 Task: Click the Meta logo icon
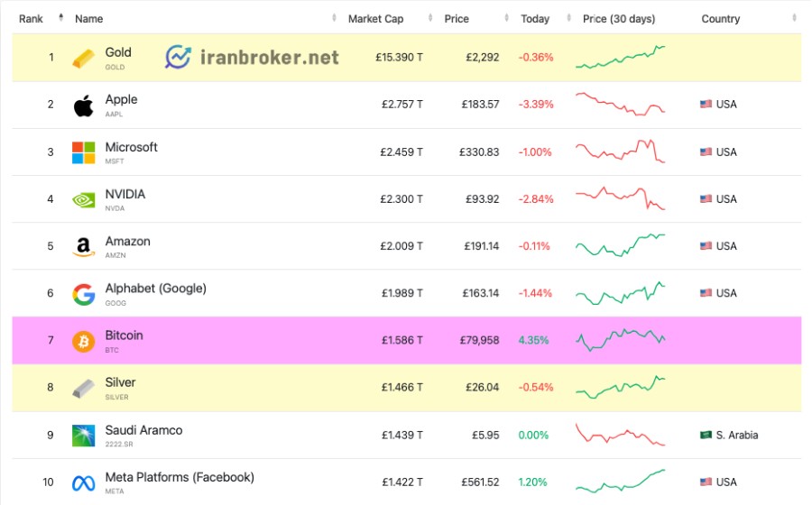click(x=83, y=483)
